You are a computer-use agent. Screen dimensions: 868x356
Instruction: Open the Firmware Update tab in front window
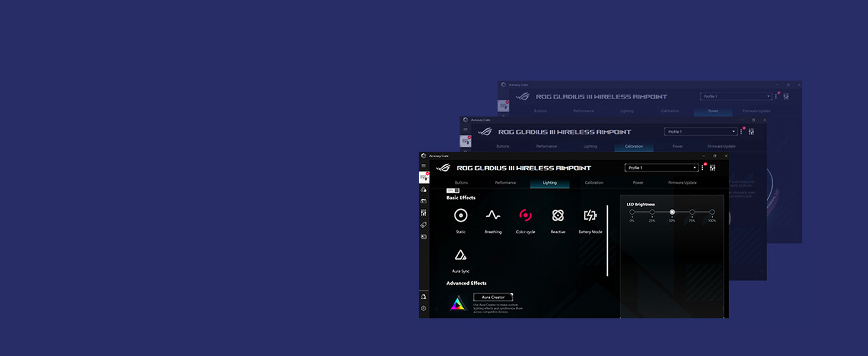(682, 183)
